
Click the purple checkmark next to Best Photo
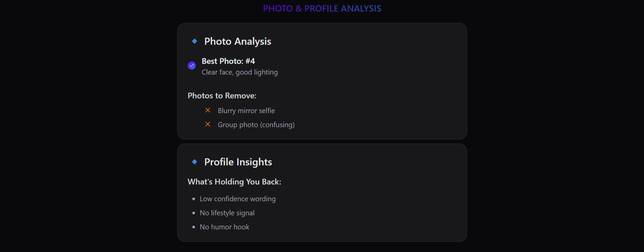pyautogui.click(x=192, y=65)
